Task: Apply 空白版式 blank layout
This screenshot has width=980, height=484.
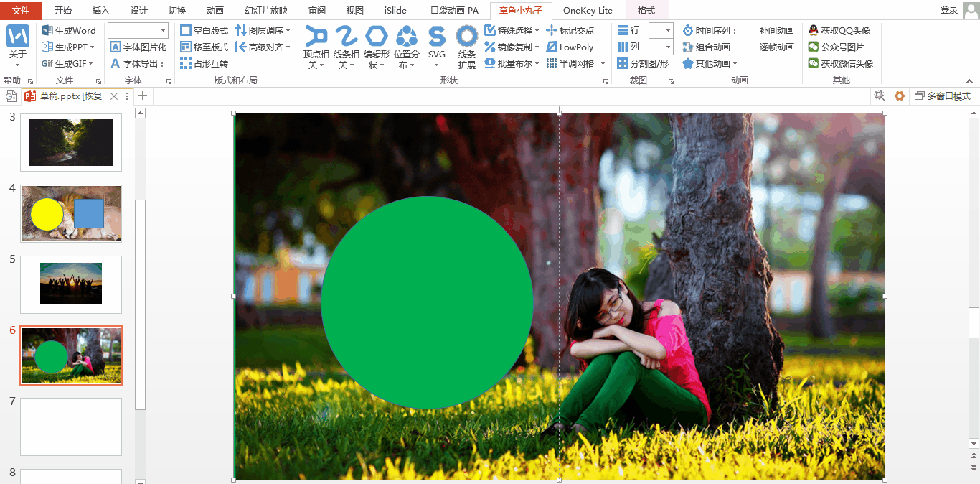Action: click(204, 30)
